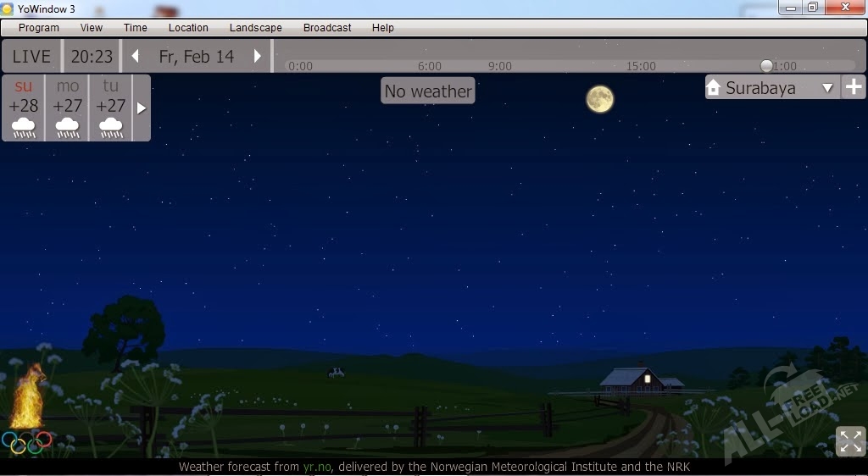
Task: Toggle LIVE mode
Action: pos(31,57)
